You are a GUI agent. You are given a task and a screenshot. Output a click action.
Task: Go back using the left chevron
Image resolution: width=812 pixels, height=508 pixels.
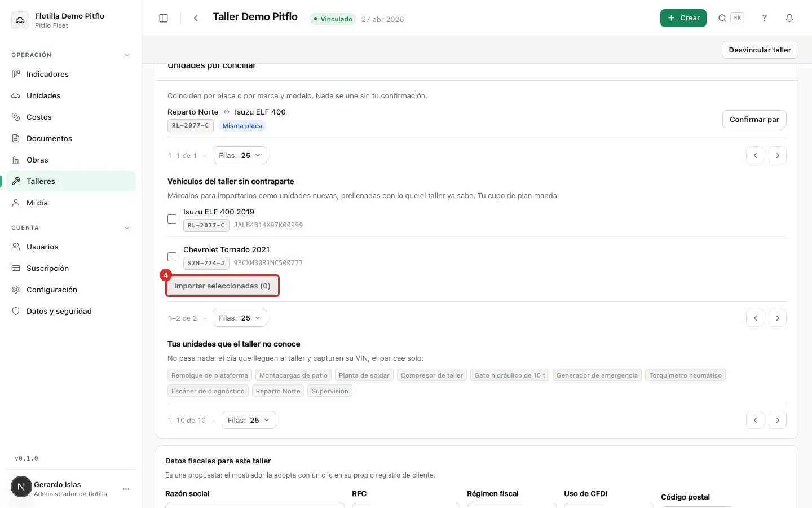(x=196, y=18)
